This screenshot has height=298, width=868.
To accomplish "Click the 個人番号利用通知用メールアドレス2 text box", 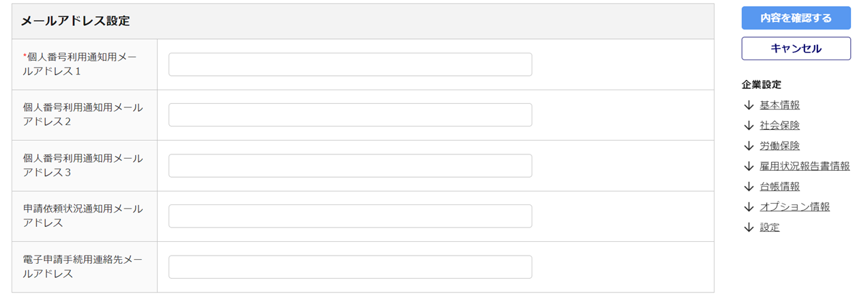I will 350,115.
